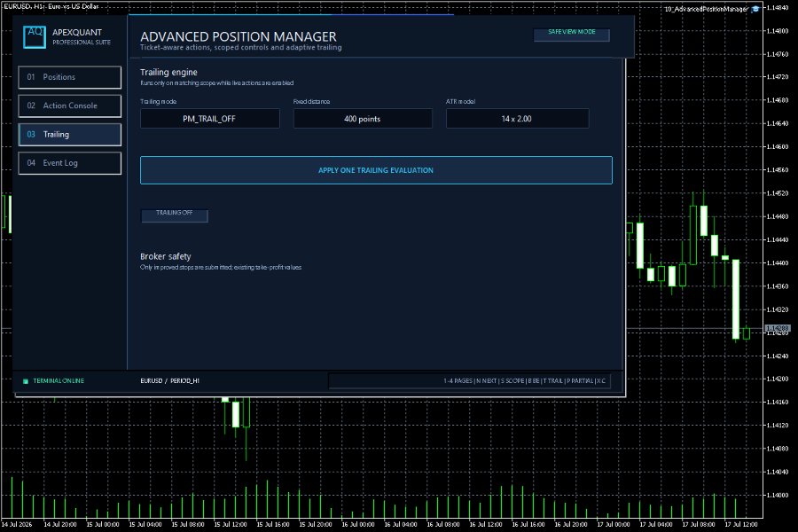Click the 10_AdvancedPositionManager expert label
The image size is (798, 532).
coord(706,9)
